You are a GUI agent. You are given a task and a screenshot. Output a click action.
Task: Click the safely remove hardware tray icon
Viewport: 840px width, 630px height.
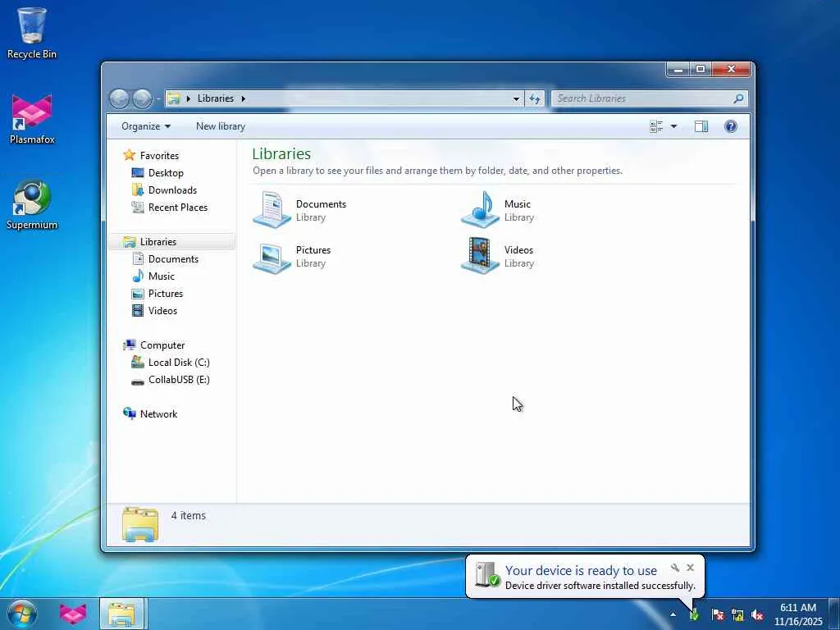pos(694,614)
